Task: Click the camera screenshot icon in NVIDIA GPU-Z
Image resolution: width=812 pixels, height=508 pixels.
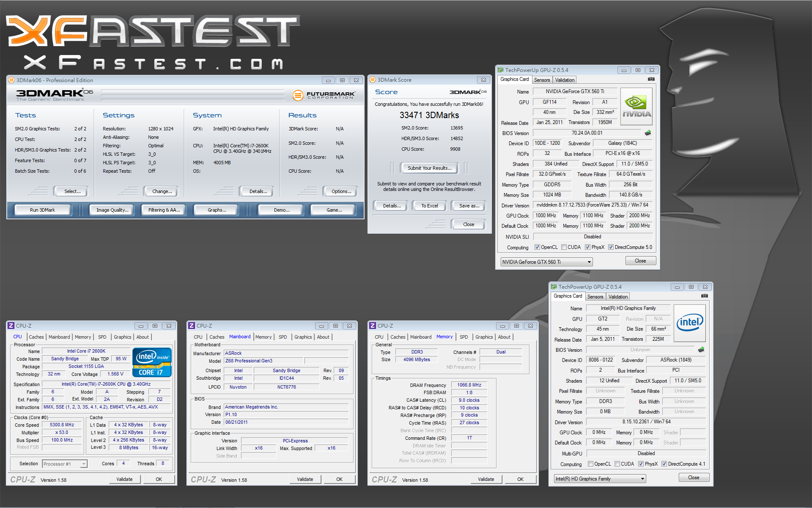Action: coord(651,79)
